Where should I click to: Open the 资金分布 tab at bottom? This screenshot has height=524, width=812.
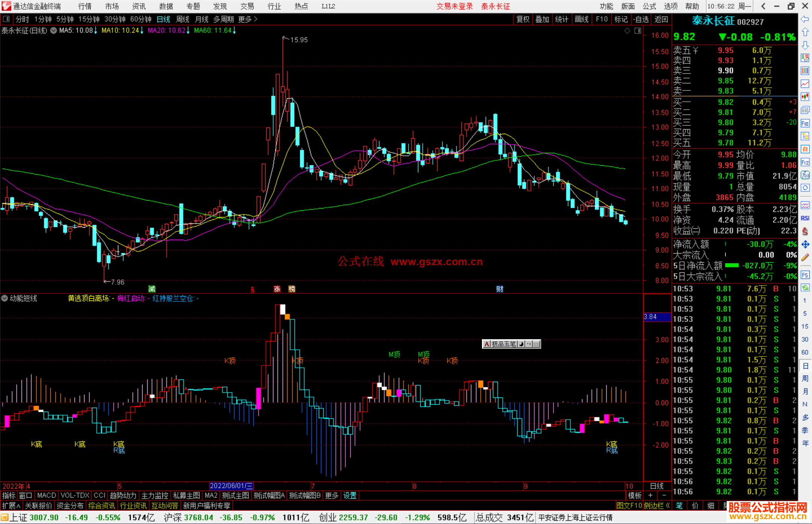(x=70, y=506)
